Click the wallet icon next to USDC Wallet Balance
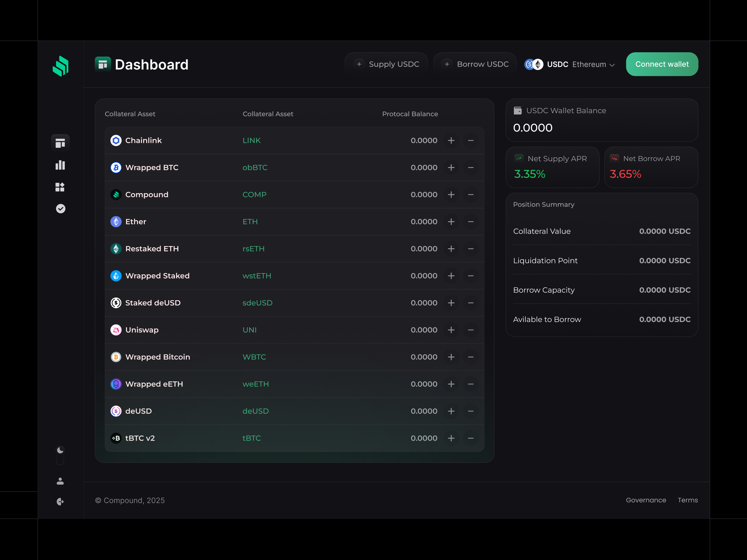 (518, 110)
